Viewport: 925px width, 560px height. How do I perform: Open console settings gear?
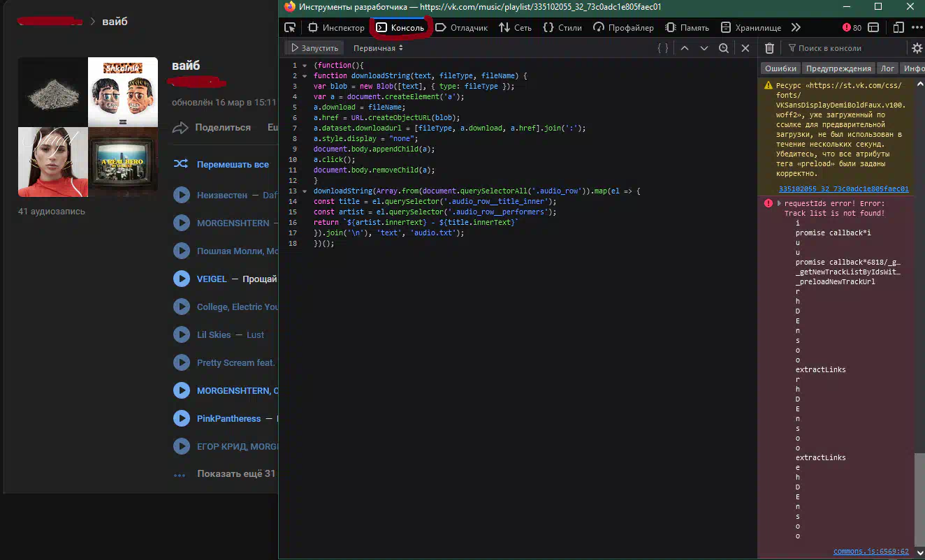tap(917, 48)
